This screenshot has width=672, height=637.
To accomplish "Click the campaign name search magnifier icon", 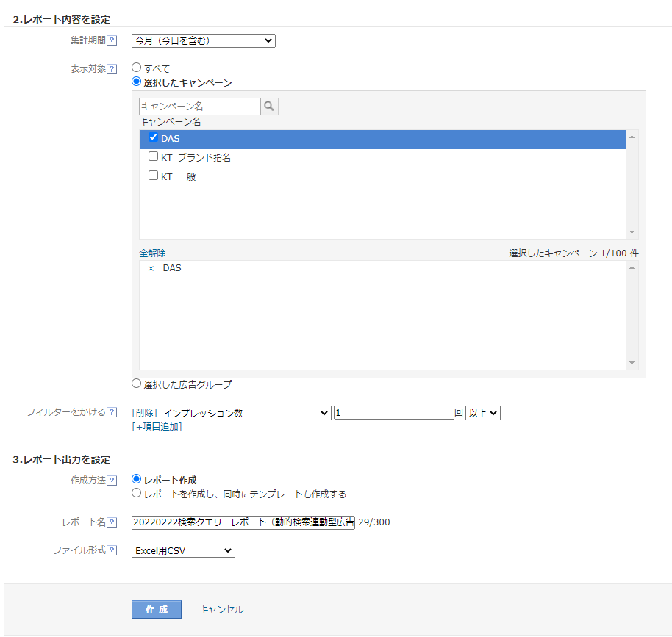I will point(269,107).
